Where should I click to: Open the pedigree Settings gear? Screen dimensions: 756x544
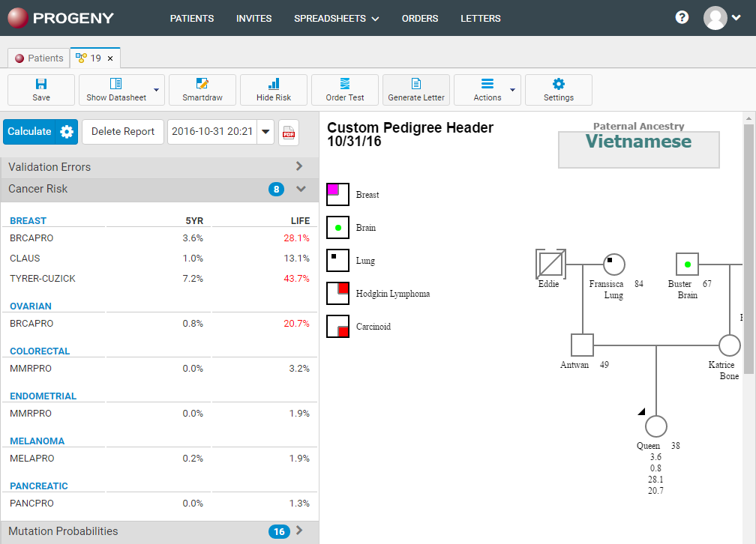559,84
